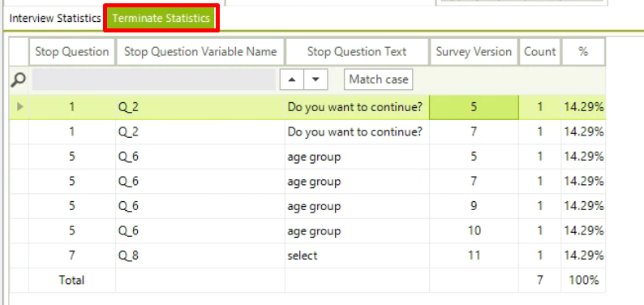Image resolution: width=644 pixels, height=305 pixels.
Task: Open the Terminate Statistics tab
Action: pos(161,18)
